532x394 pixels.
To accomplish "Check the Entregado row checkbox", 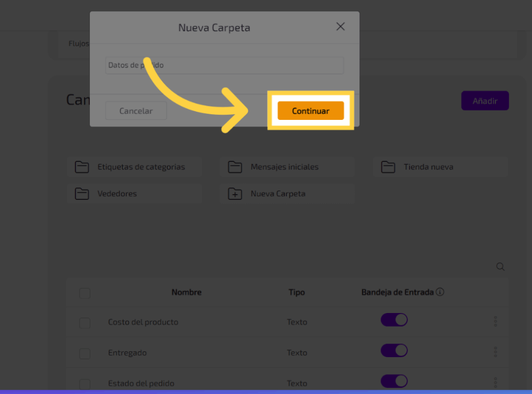I will tap(85, 354).
